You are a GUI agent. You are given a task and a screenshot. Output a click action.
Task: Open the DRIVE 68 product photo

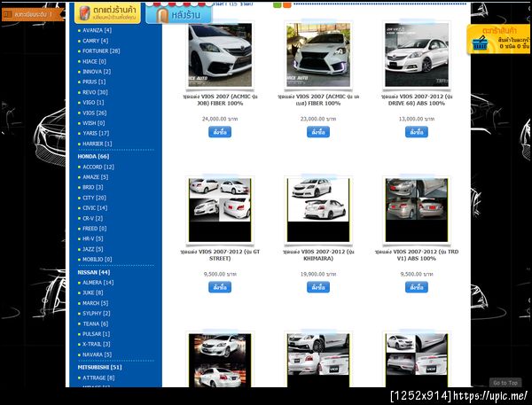click(x=417, y=55)
